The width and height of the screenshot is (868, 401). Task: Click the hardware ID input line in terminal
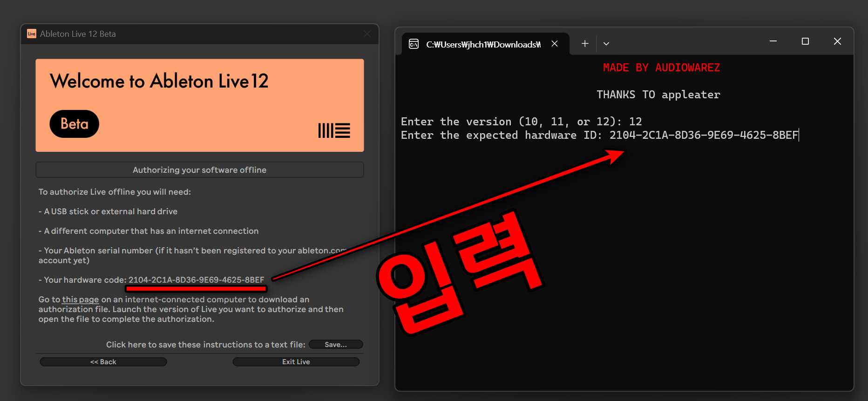coord(600,136)
